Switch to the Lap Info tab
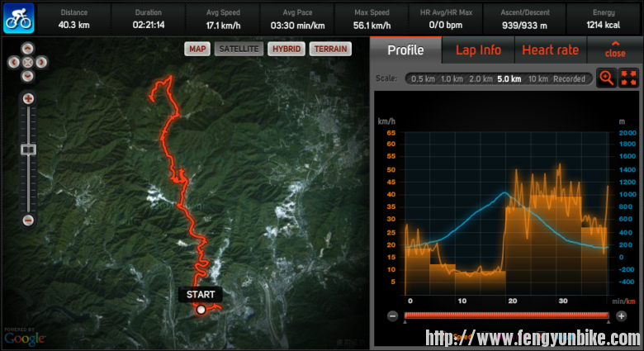 tap(478, 50)
